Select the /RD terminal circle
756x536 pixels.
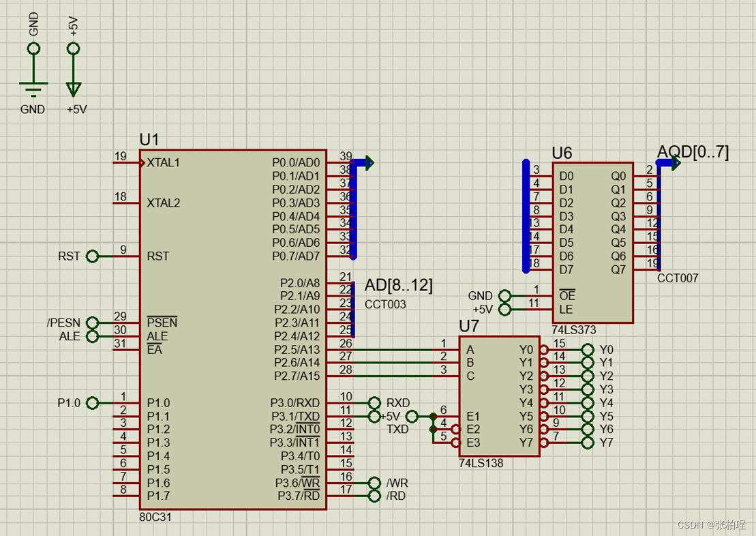(x=374, y=496)
